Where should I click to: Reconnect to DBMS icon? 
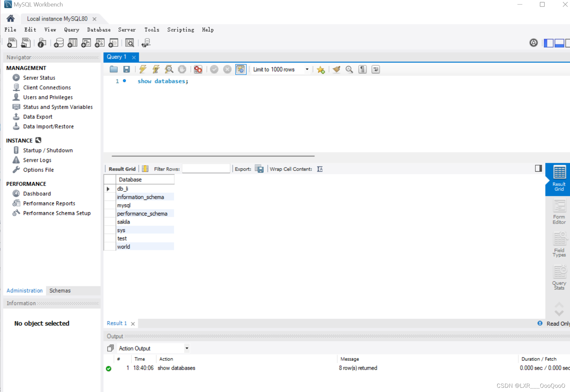[x=146, y=43]
